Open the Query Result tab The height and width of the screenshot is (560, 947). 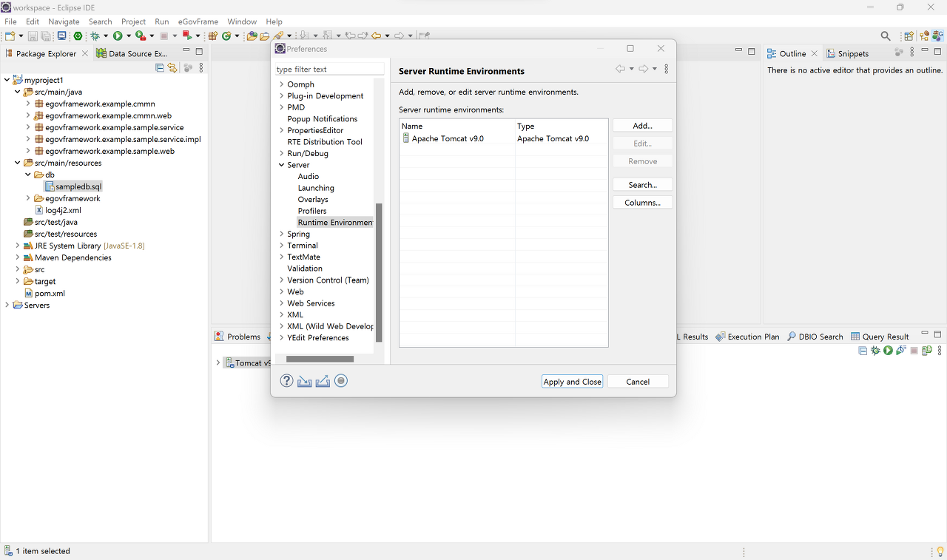(x=880, y=337)
